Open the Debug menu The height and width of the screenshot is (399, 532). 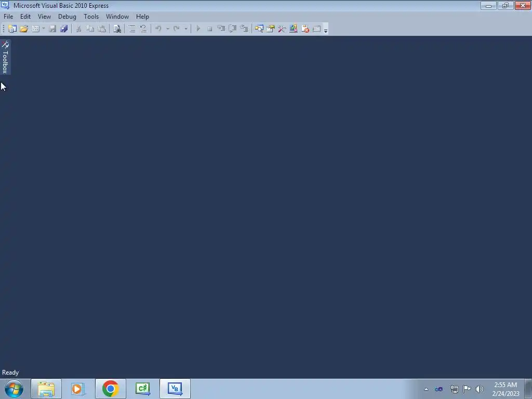coord(67,16)
